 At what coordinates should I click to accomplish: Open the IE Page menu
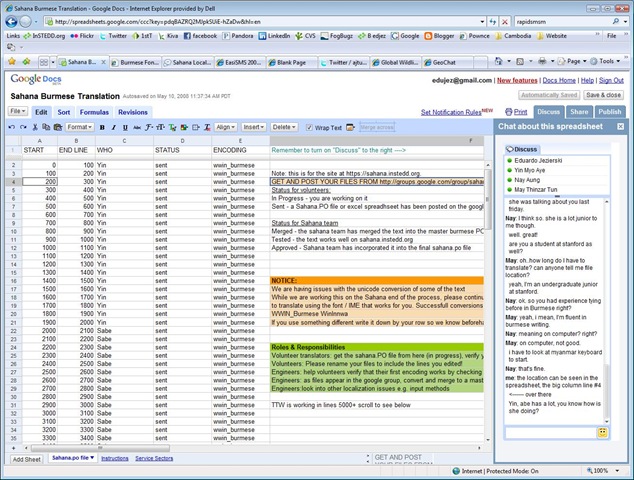pos(572,61)
